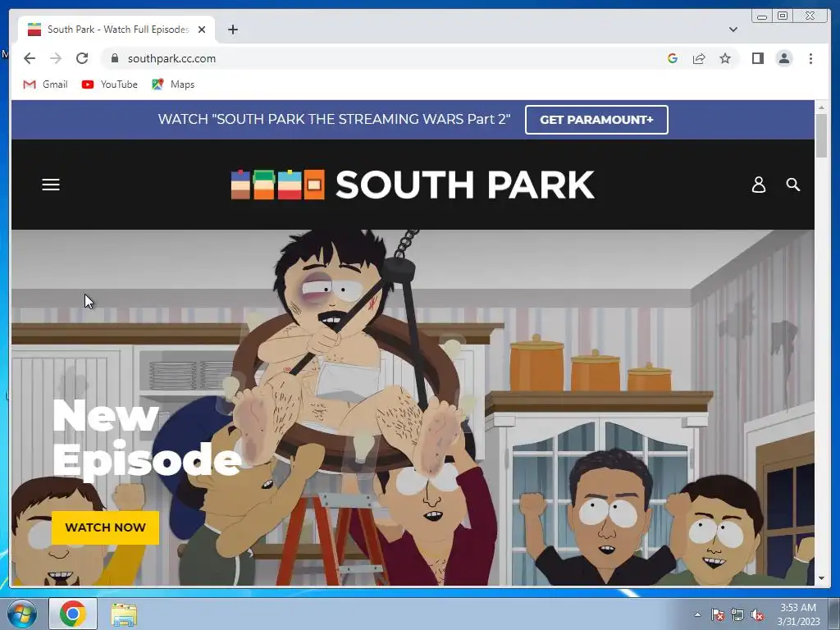840x630 pixels.
Task: Click the New Episode hero image
Action: point(413,407)
